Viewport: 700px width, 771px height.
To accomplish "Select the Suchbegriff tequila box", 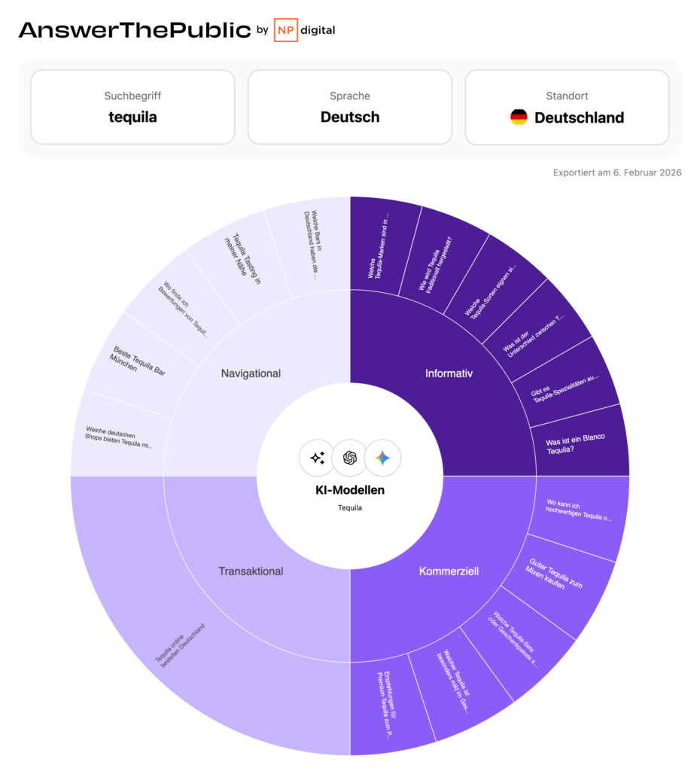I will pos(132,107).
